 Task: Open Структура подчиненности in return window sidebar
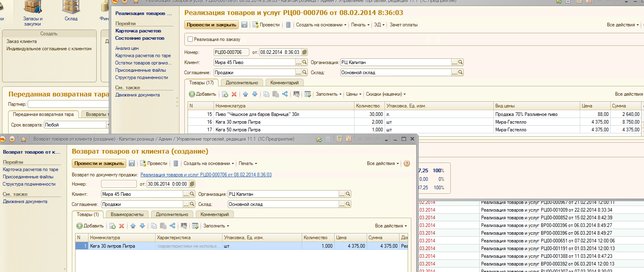point(29,184)
